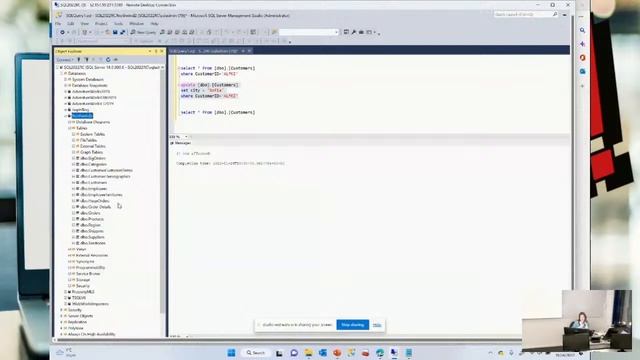Click the Refresh icon in Object Explorer

[x=108, y=60]
